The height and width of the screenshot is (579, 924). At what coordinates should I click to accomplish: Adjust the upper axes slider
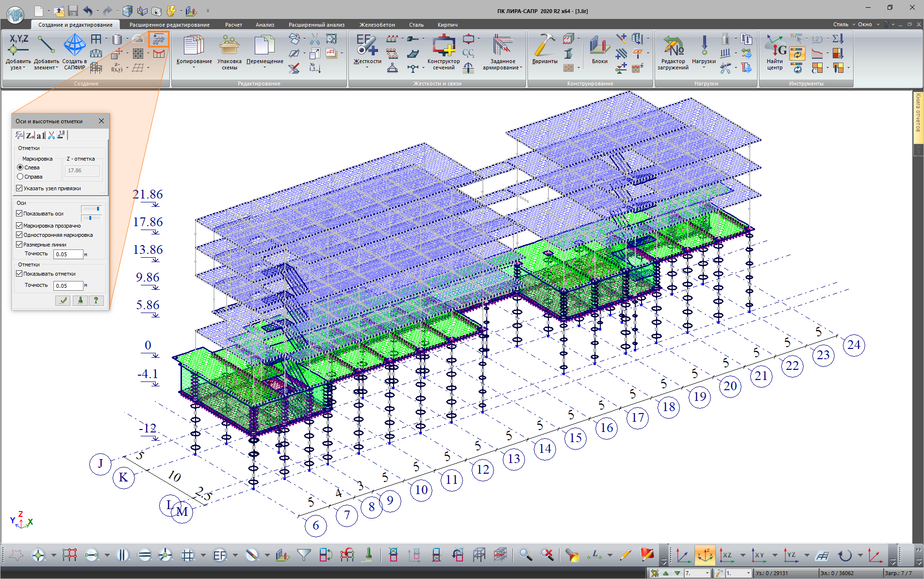[92, 209]
